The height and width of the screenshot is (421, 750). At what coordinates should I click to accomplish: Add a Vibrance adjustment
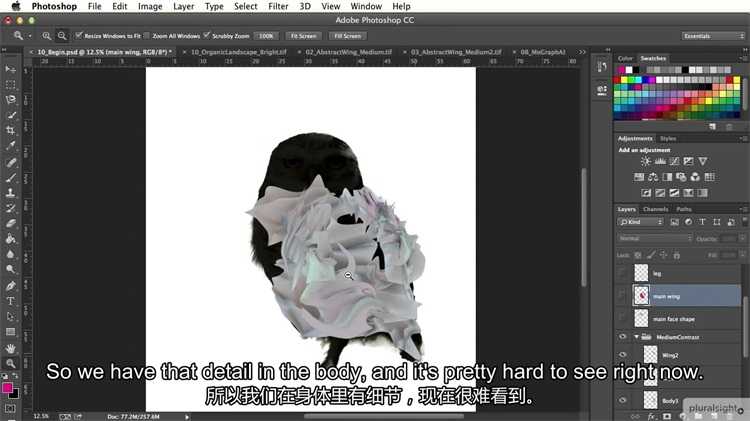pyautogui.click(x=703, y=162)
